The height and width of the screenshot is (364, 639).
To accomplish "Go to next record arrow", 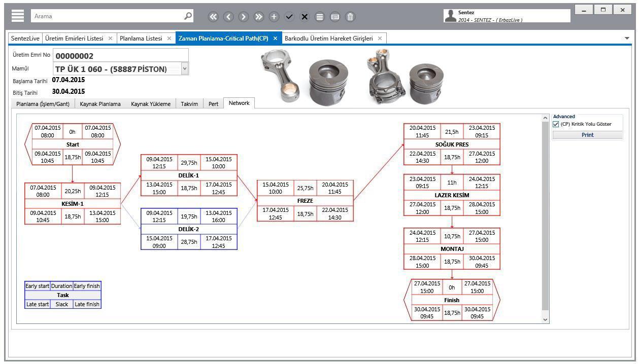I will [x=244, y=17].
